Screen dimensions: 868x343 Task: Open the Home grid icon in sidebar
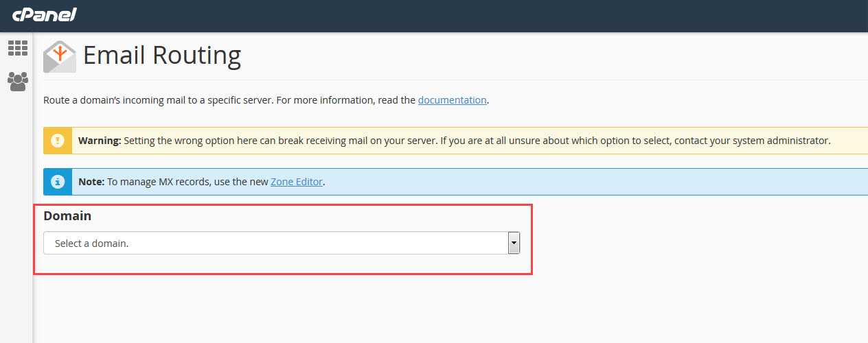point(17,48)
